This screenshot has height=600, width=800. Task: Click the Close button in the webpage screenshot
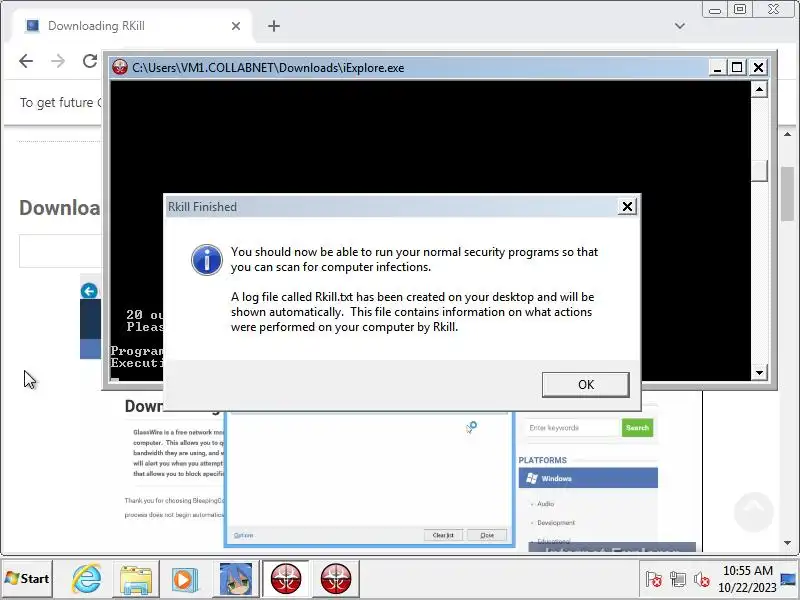tap(487, 535)
